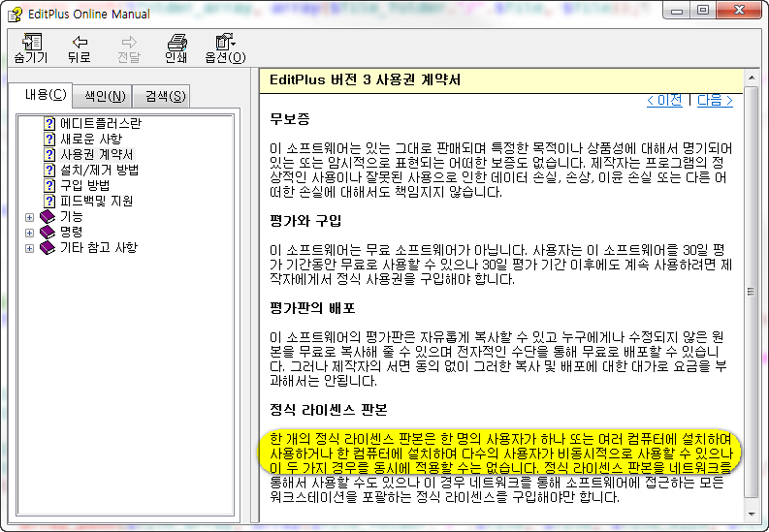Screen dimensions: 769x532
Task: Click the content scrollbar down arrow
Action: pos(751,514)
